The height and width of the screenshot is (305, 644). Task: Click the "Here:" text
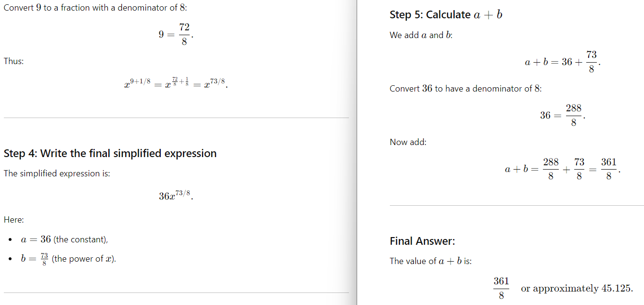pos(14,220)
